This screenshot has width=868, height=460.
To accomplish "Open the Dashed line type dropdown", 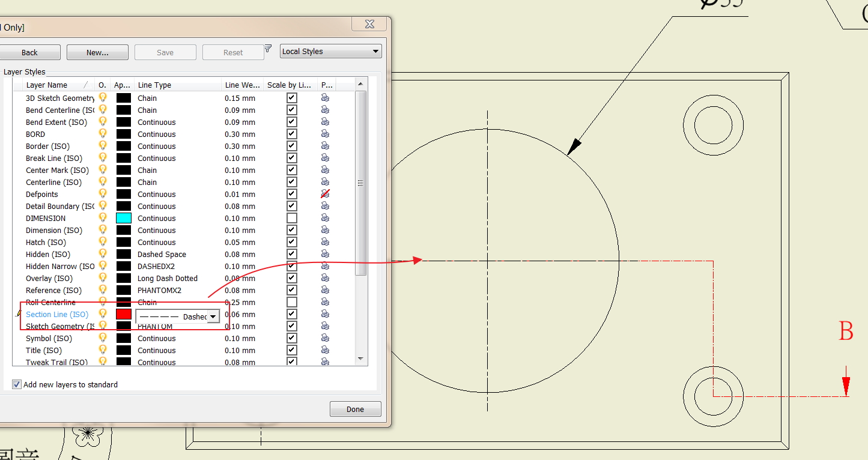I will 213,315.
